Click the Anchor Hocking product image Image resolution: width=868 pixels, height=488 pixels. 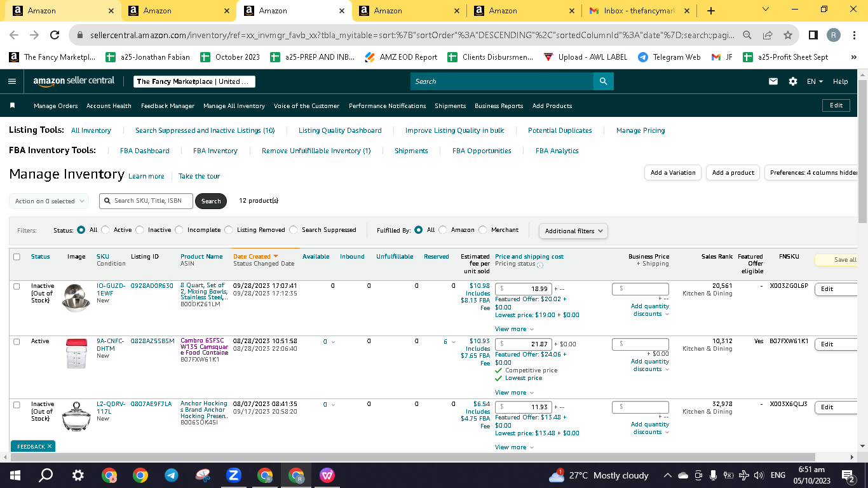[76, 416]
